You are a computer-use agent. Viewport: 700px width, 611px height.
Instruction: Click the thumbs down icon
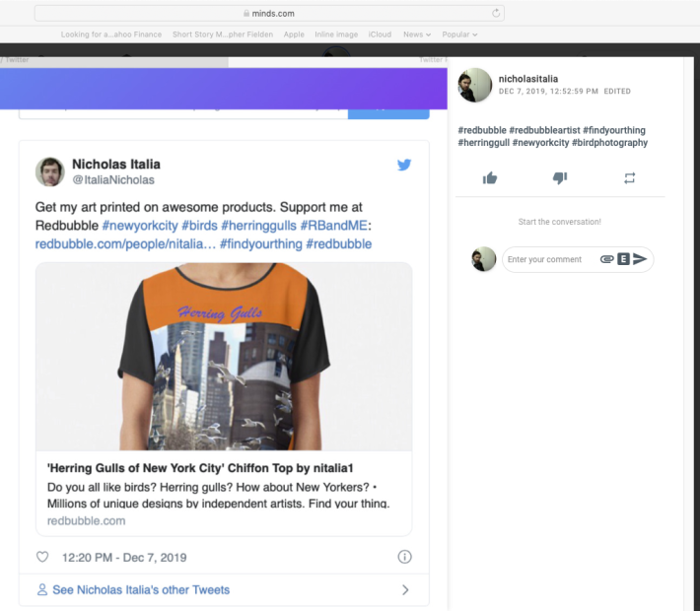coord(559,178)
